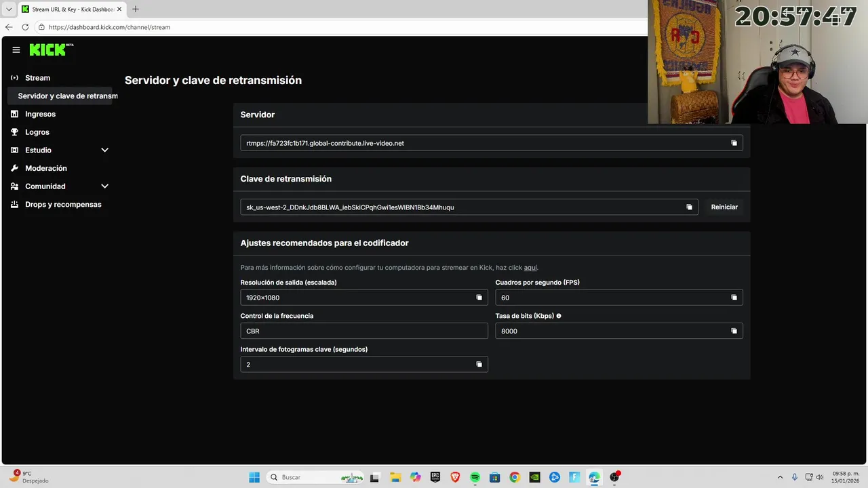Screen dimensions: 868x488
Task: Close the Stream URL & Key tab
Action: point(119,9)
